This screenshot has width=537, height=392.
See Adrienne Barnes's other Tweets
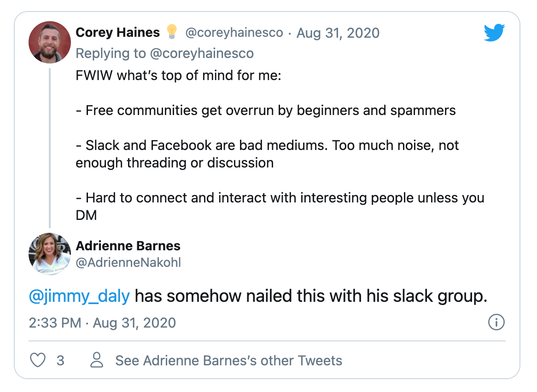228,360
